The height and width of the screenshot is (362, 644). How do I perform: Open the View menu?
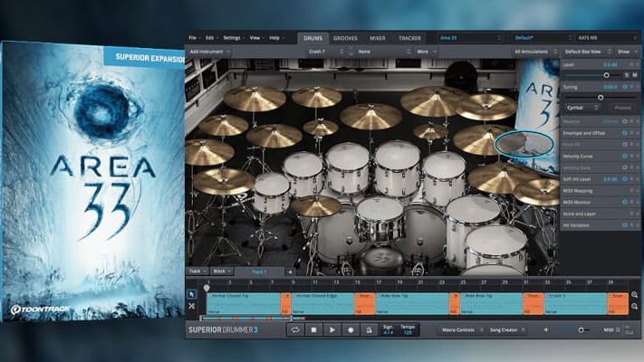pos(256,38)
